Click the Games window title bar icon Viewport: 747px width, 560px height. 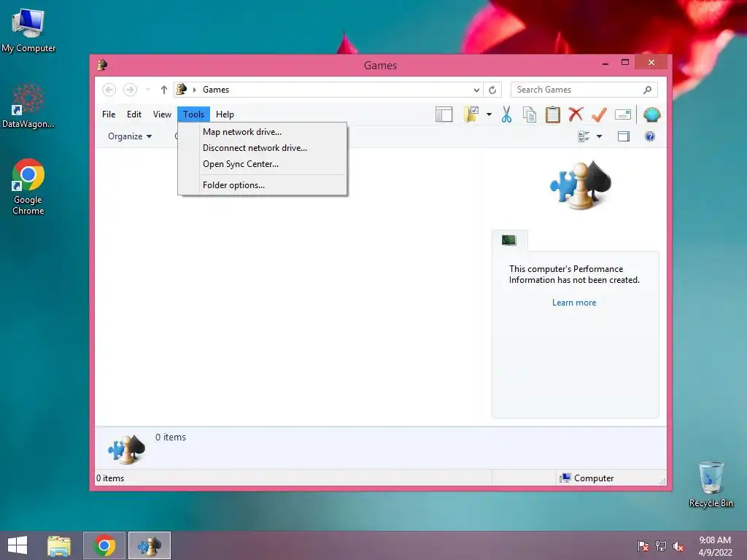102,65
